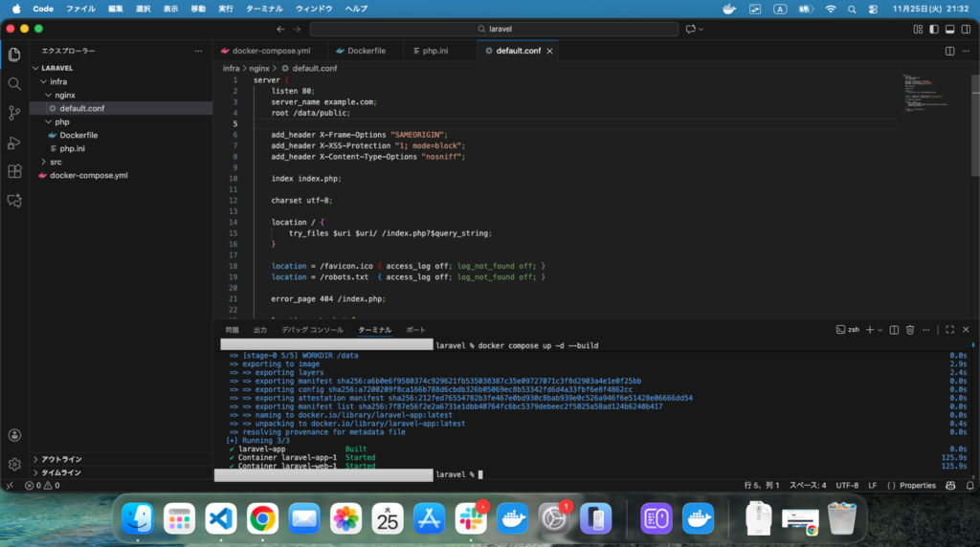Image resolution: width=980 pixels, height=547 pixels.
Task: Collapse the php folder
Action: tap(61, 121)
